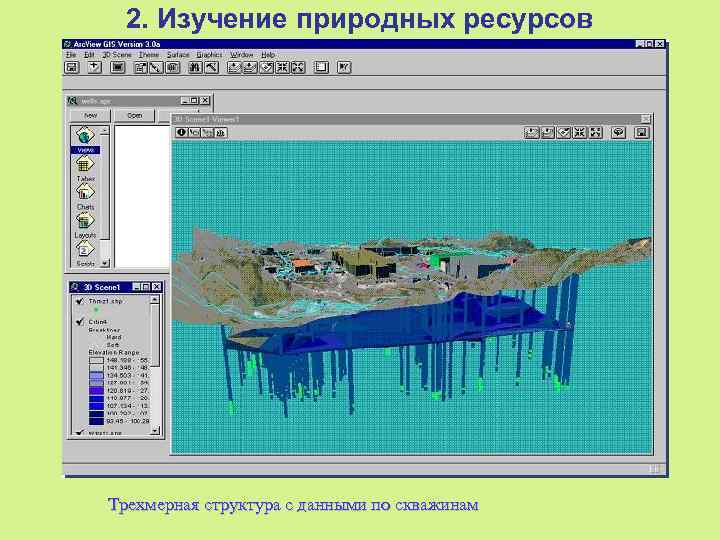Open the Graphics menu

tap(209, 55)
